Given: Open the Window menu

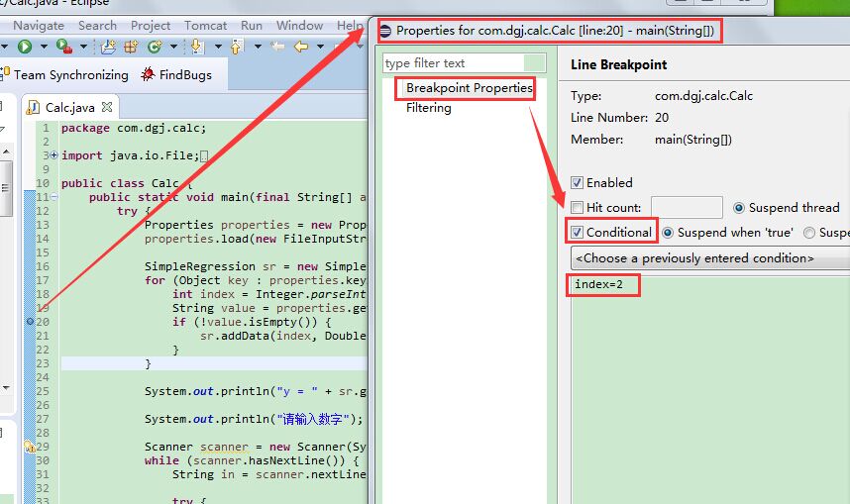Looking at the screenshot, I should coord(299,26).
